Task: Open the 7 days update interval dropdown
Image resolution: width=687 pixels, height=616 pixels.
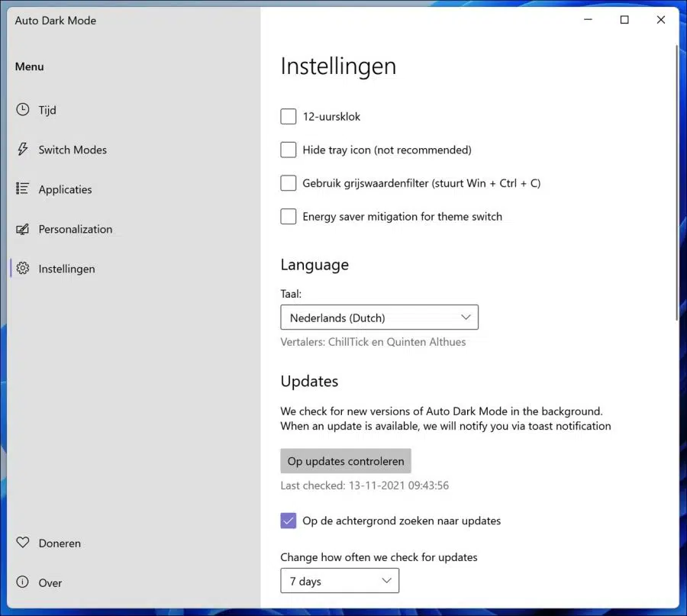Action: pos(340,581)
